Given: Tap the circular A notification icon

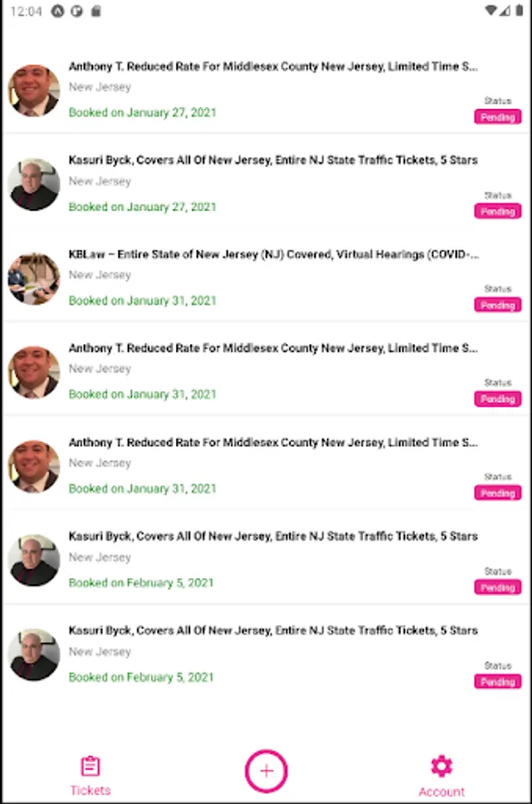Looking at the screenshot, I should (x=58, y=11).
